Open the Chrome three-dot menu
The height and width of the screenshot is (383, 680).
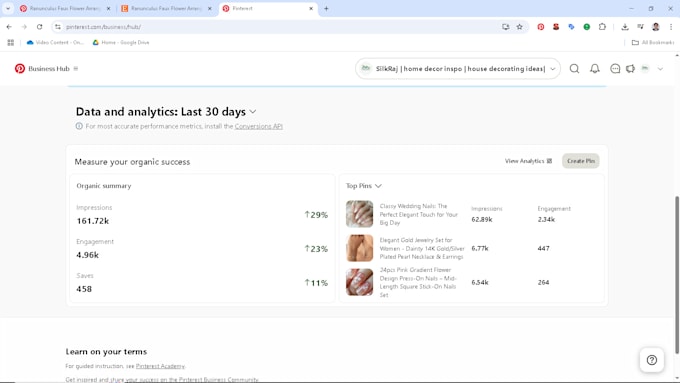pyautogui.click(x=670, y=27)
